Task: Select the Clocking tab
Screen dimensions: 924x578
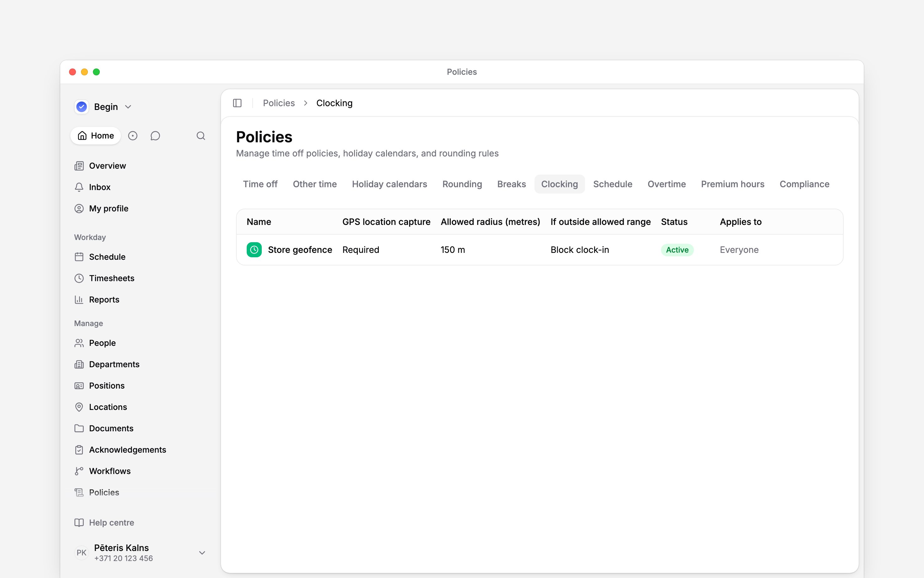Action: click(559, 184)
